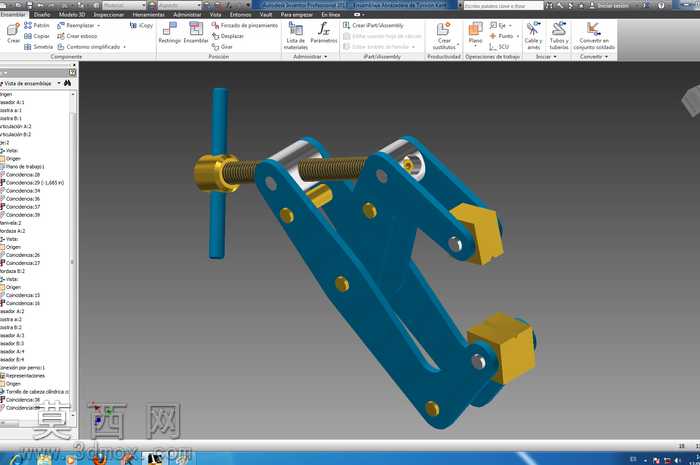Expand the Administrar panel dropdown
Screen dimensions: 700x465
[x=310, y=57]
